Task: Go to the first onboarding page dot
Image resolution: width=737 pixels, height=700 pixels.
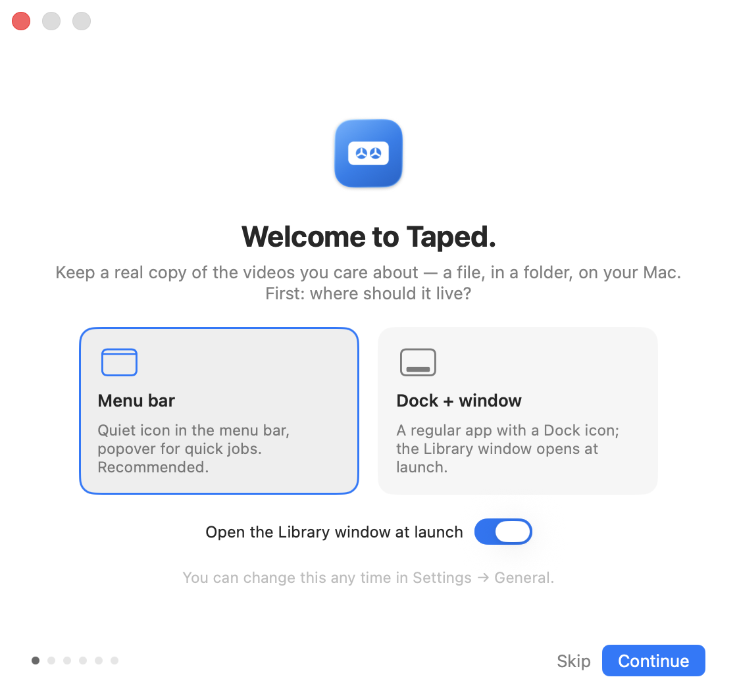Action: tap(36, 661)
